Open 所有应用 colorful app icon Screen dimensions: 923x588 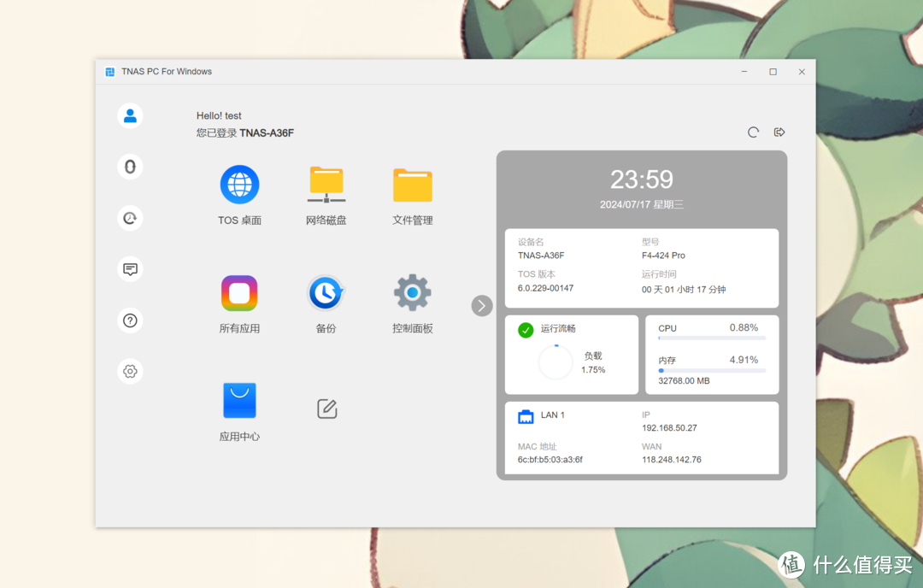[239, 293]
